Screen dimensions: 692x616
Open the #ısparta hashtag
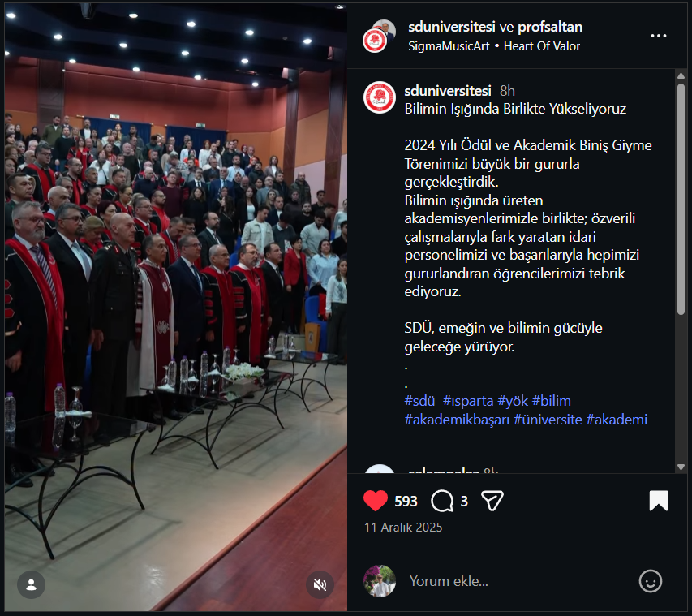point(468,401)
